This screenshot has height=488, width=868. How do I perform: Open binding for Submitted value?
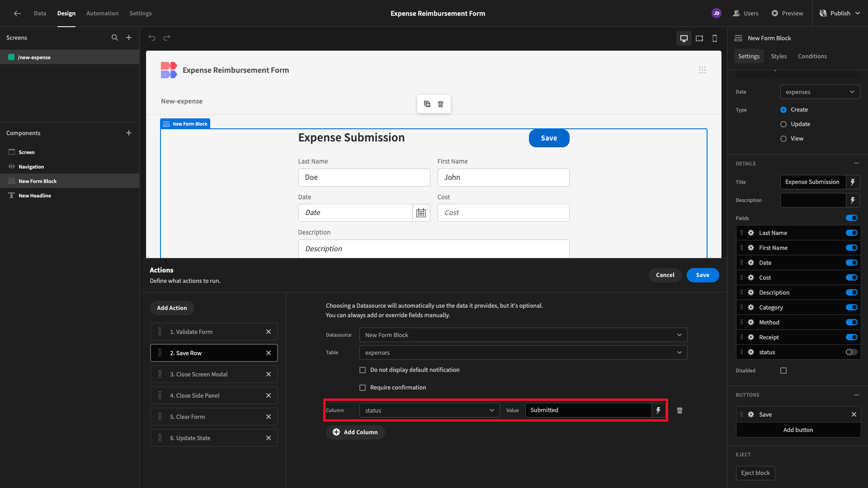(658, 410)
